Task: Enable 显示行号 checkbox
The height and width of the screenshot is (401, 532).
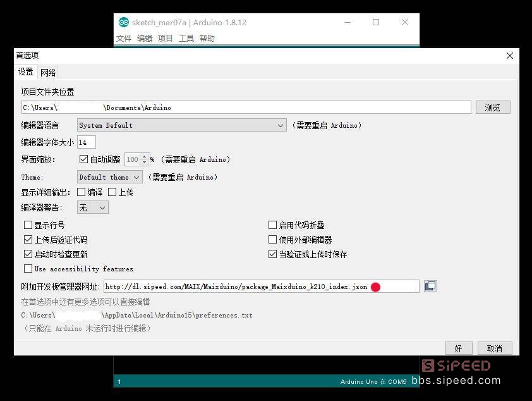Action: click(x=28, y=225)
